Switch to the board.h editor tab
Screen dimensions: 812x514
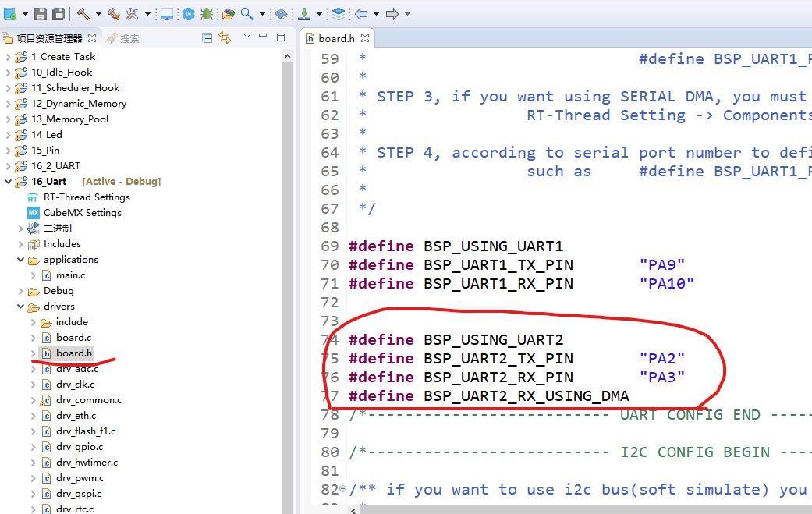(335, 37)
